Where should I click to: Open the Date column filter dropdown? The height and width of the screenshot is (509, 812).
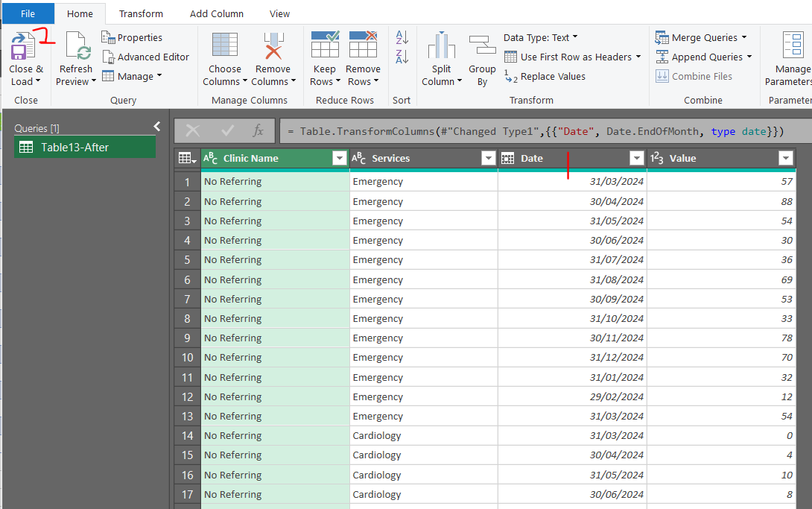click(x=636, y=159)
